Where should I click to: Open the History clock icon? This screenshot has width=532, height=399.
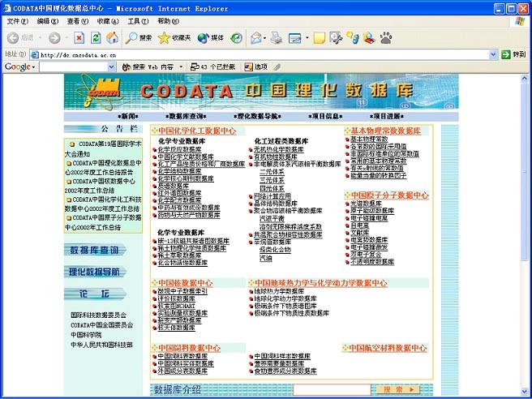tap(236, 37)
